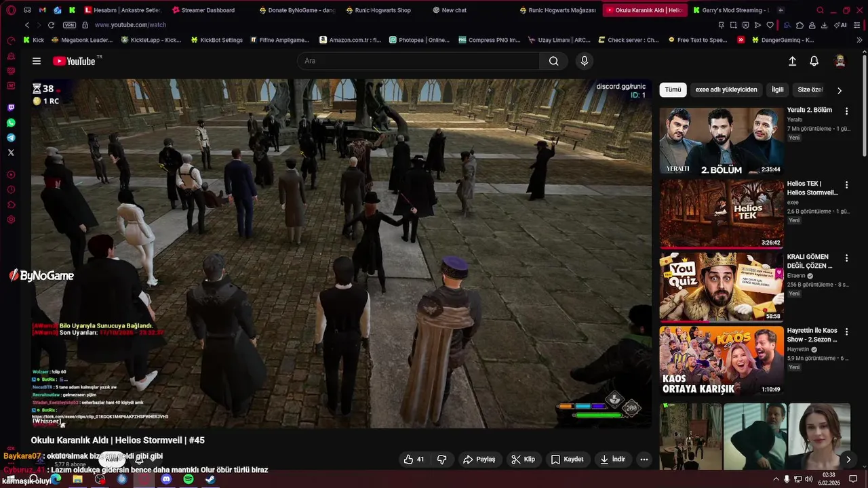The width and height of the screenshot is (868, 488).
Task: Play the KAOS ORTAYA KARIŞIK thumbnail
Action: click(722, 361)
